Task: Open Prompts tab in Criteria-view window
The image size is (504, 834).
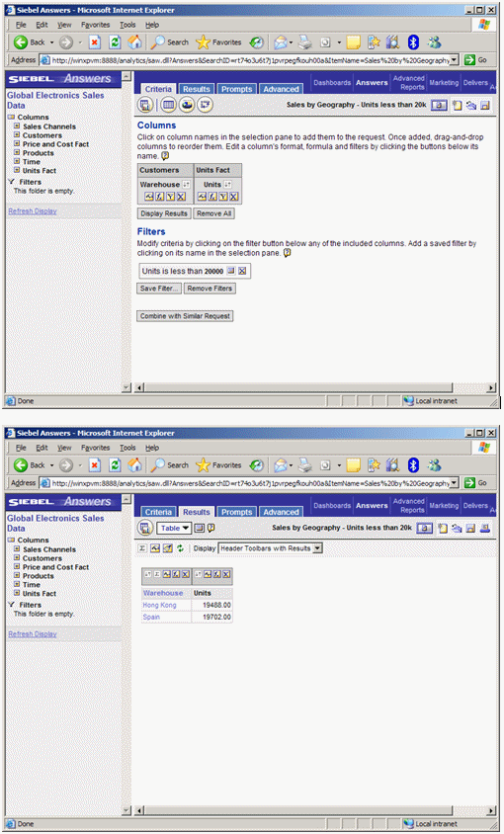Action: click(x=237, y=89)
